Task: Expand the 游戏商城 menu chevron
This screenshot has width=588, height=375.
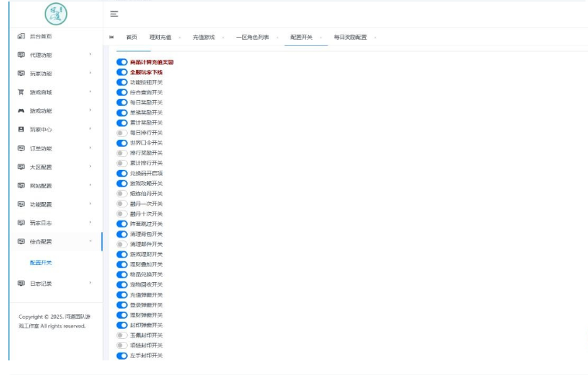Action: click(x=91, y=91)
